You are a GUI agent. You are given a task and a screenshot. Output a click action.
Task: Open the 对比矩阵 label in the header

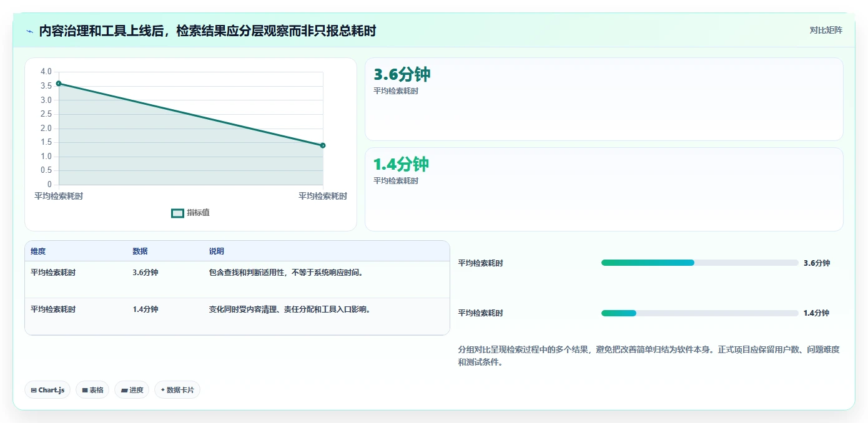826,30
